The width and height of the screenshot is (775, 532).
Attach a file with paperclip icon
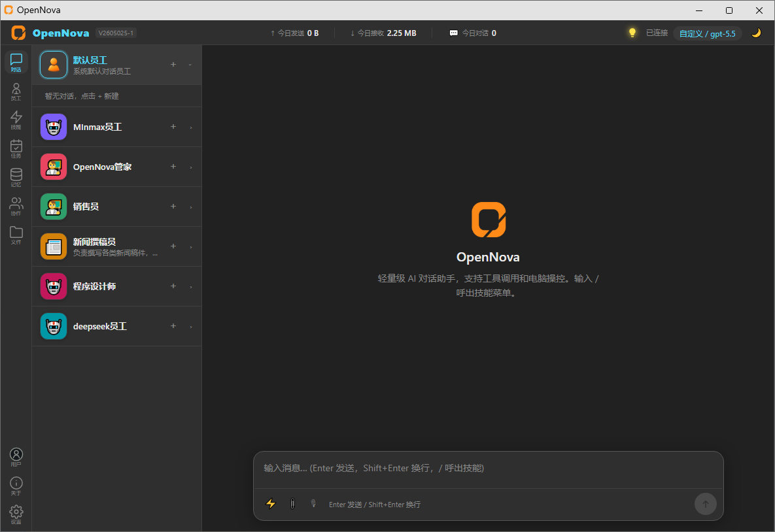[292, 503]
